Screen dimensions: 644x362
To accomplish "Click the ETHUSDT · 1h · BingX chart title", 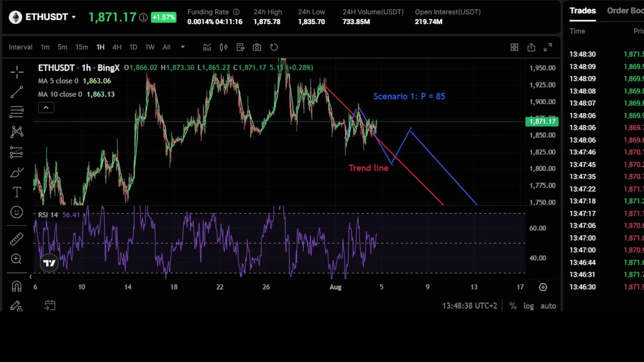I will [79, 68].
